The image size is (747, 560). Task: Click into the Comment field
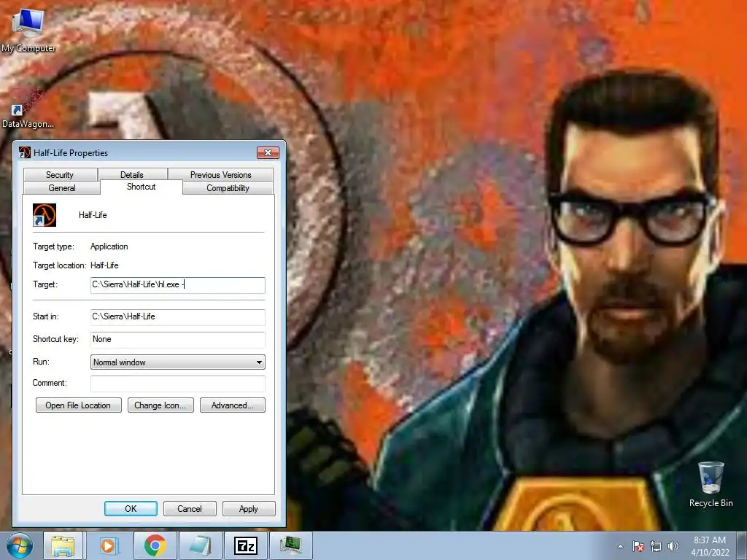click(x=178, y=384)
